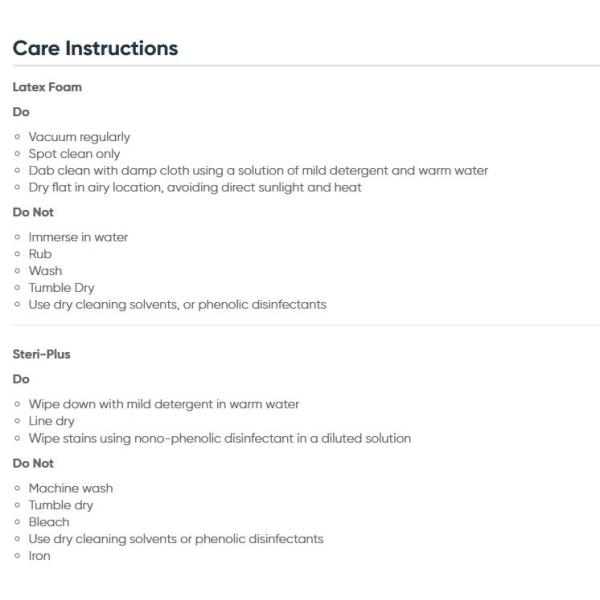Screen dimensions: 600x600
Task: Select the 'Machine wash' list item
Action: pyautogui.click(x=70, y=488)
